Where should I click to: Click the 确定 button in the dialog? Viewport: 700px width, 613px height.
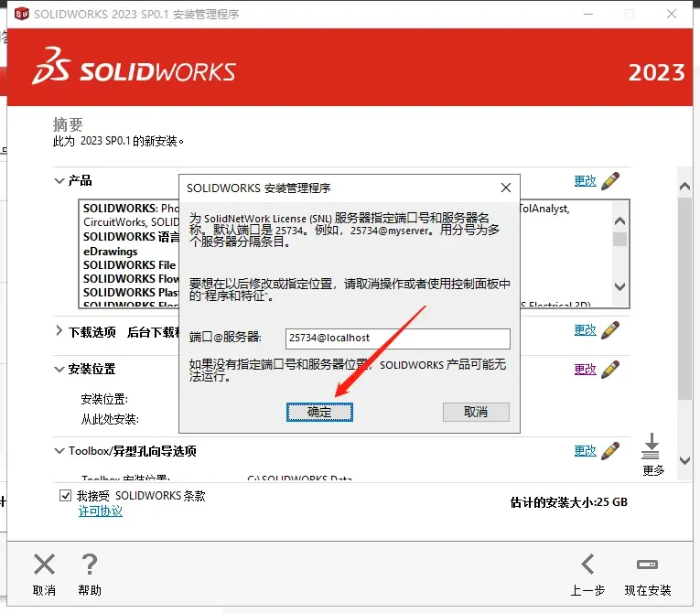[x=319, y=412]
